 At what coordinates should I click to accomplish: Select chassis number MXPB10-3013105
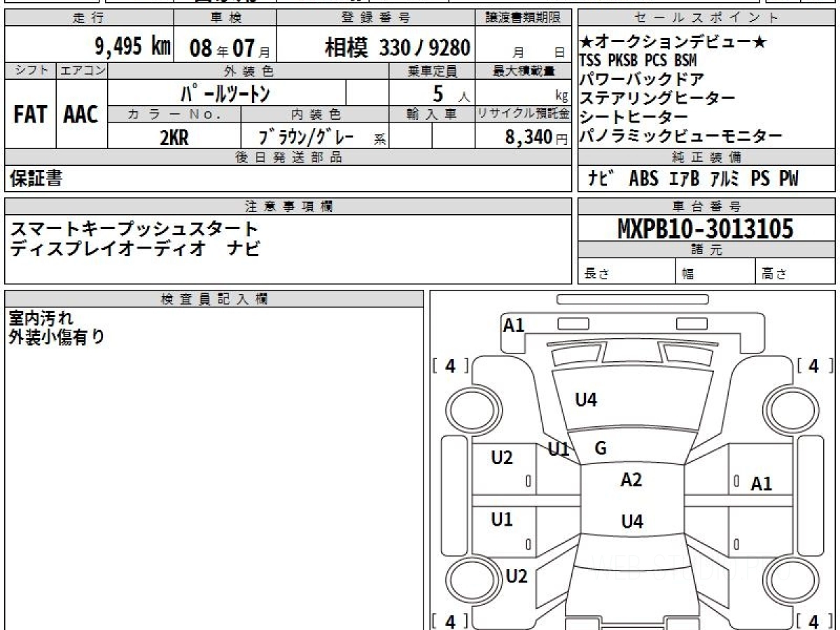click(706, 228)
